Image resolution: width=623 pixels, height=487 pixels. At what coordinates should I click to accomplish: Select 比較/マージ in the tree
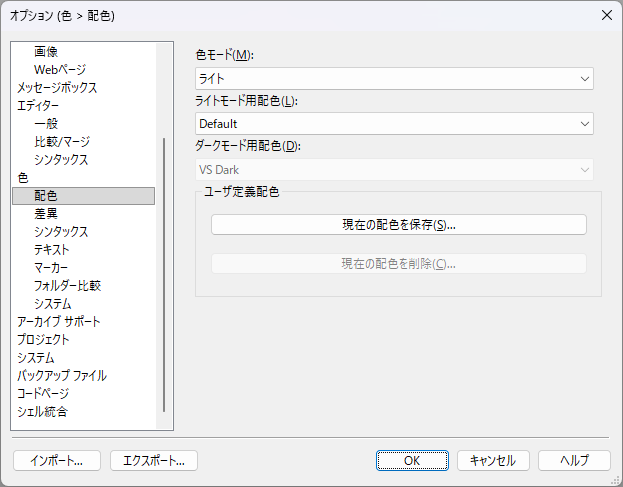click(62, 141)
